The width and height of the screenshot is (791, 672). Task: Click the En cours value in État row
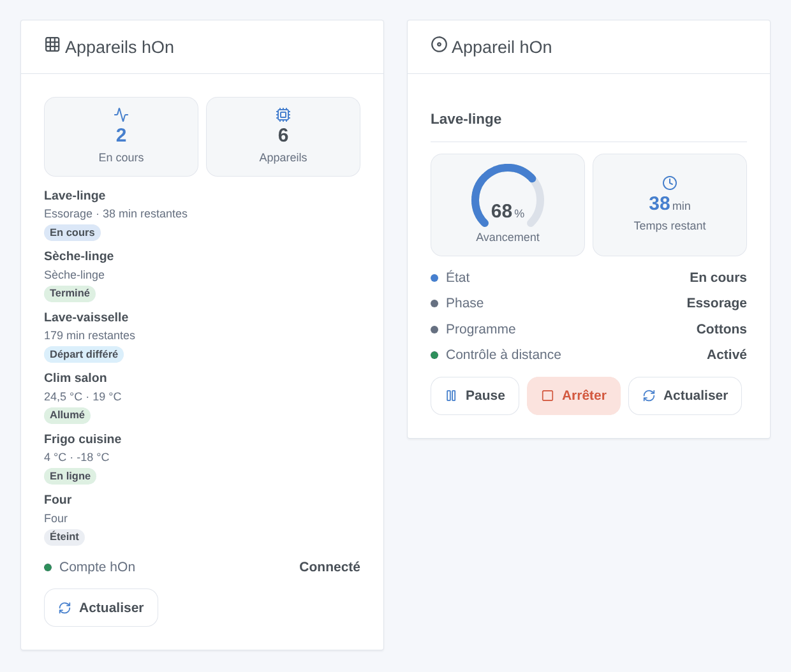pyautogui.click(x=718, y=277)
